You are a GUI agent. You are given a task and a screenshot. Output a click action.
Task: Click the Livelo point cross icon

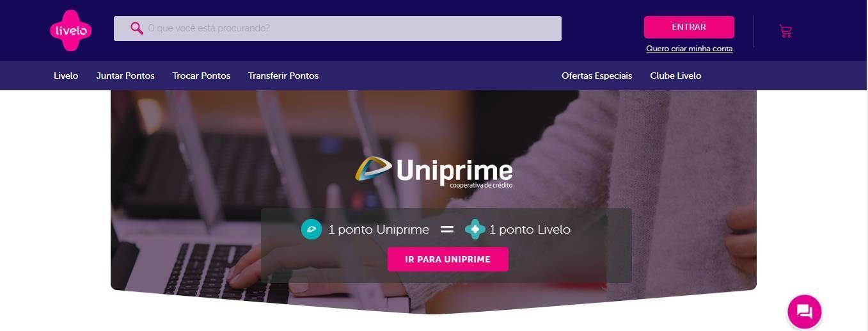(475, 229)
